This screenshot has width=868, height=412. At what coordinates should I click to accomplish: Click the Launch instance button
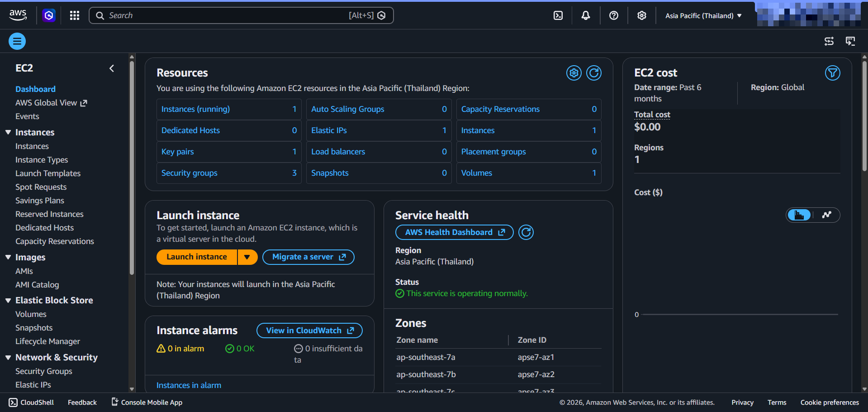197,257
